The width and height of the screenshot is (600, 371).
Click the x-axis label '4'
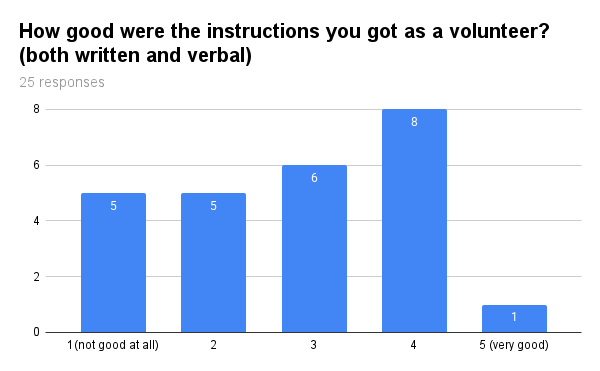[x=413, y=345]
